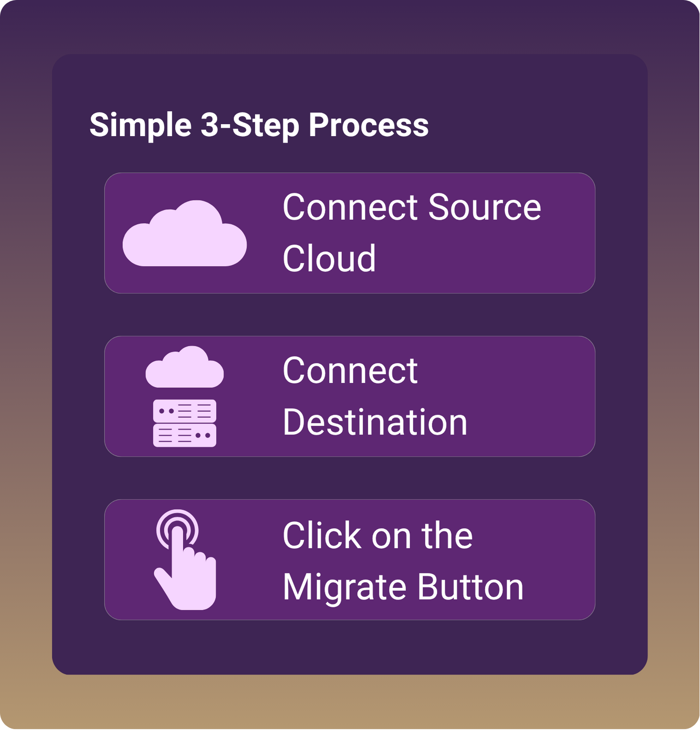Screen dimensions: 700x730
Task: Click the word Source in the first step
Action: [x=484, y=207]
